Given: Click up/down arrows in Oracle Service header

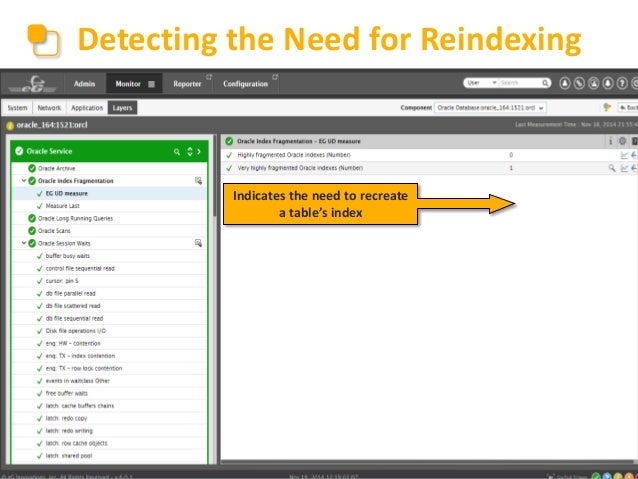Looking at the screenshot, I should pos(190,151).
